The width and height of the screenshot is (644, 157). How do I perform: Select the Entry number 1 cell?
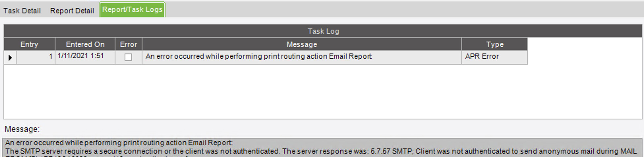pyautogui.click(x=36, y=57)
